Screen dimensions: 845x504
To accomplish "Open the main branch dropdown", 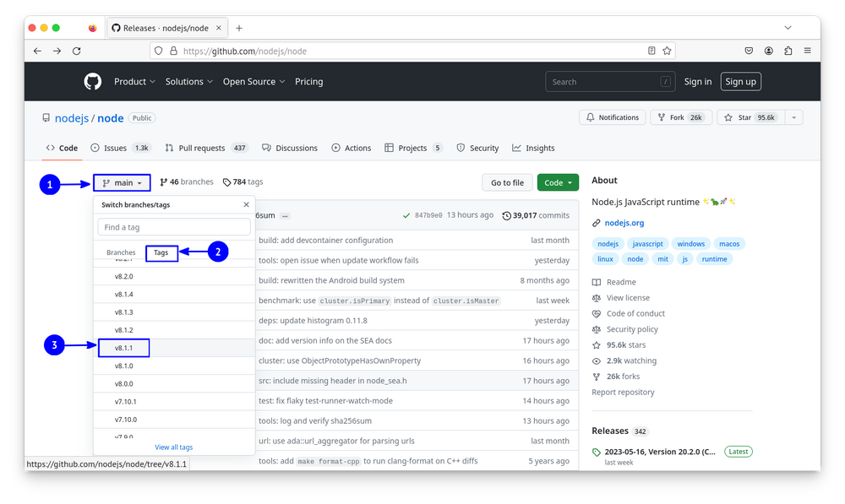I will pos(122,182).
